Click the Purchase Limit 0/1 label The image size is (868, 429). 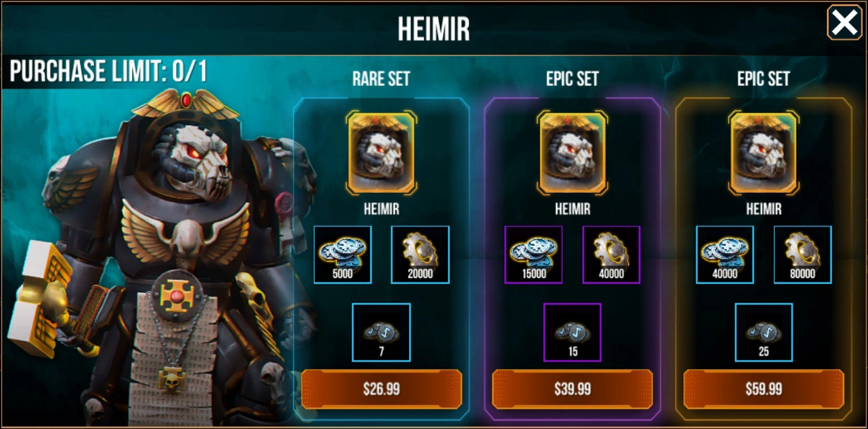click(x=108, y=72)
